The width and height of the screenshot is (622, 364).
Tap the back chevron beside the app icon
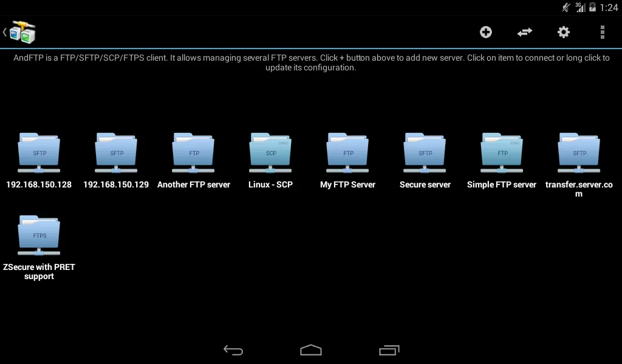coord(5,32)
